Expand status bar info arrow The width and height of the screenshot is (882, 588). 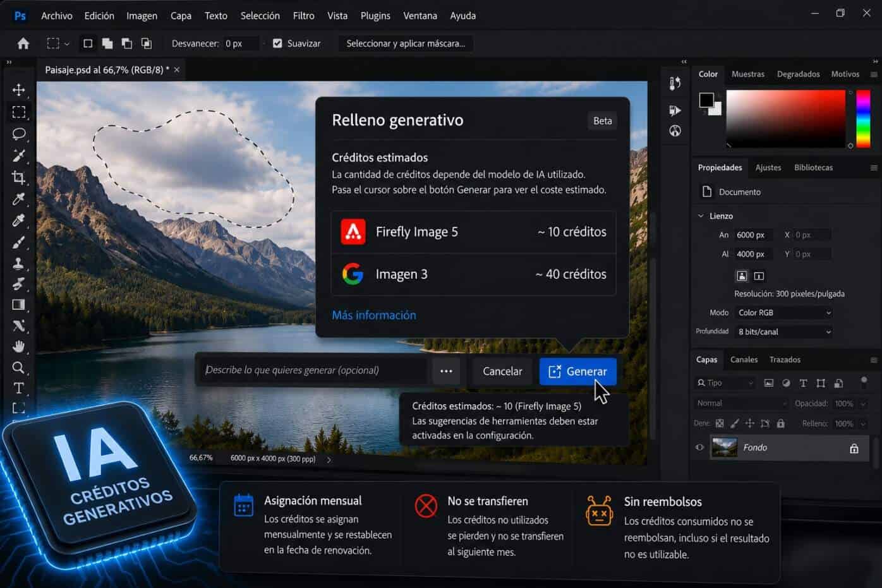coord(329,459)
